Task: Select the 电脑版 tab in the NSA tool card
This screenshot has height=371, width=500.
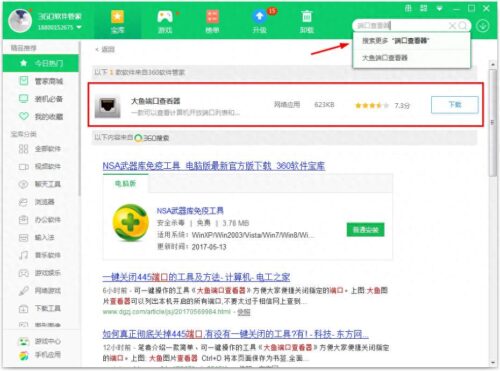Action: [x=125, y=183]
